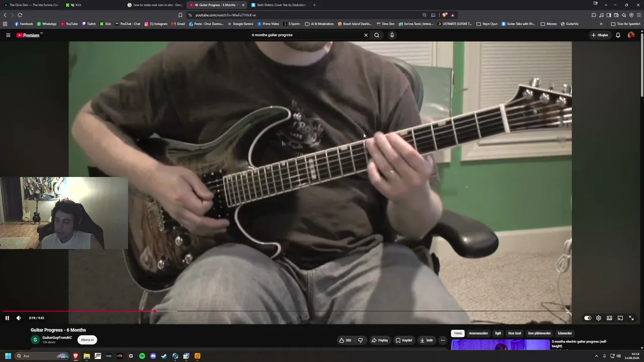This screenshot has width=644, height=362.
Task: Open the Brave wallet toolbar icon
Action: point(616,15)
